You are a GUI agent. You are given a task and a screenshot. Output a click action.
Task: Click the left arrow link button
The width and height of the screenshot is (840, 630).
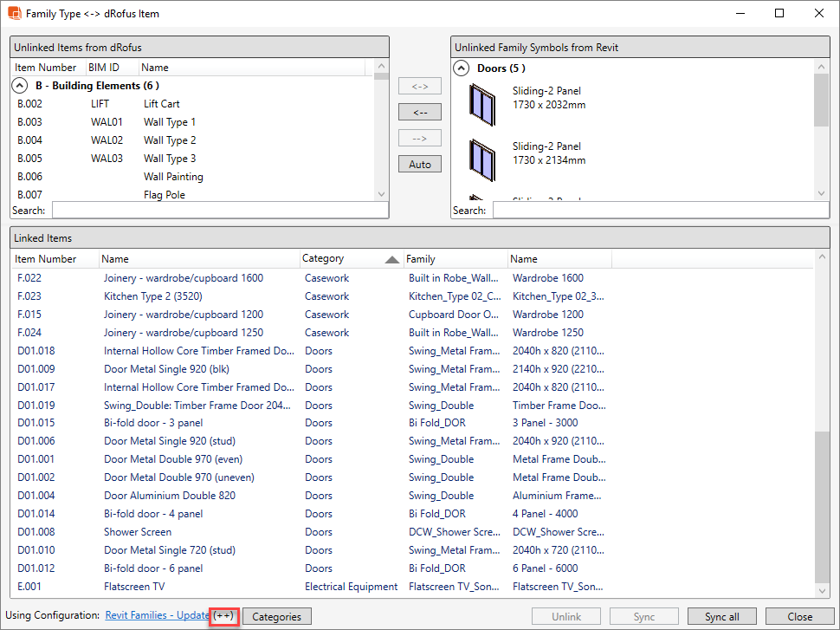[419, 112]
